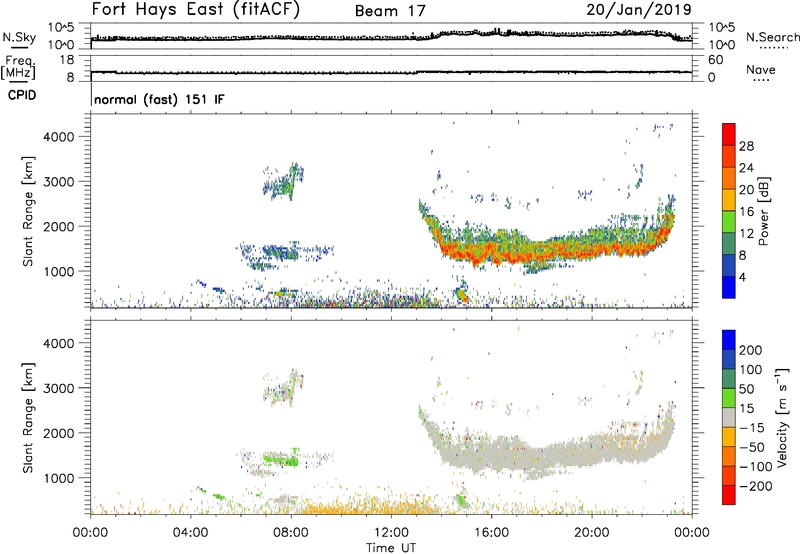
Task: Select Slant Range [km] label of power panel
Action: (x=28, y=211)
